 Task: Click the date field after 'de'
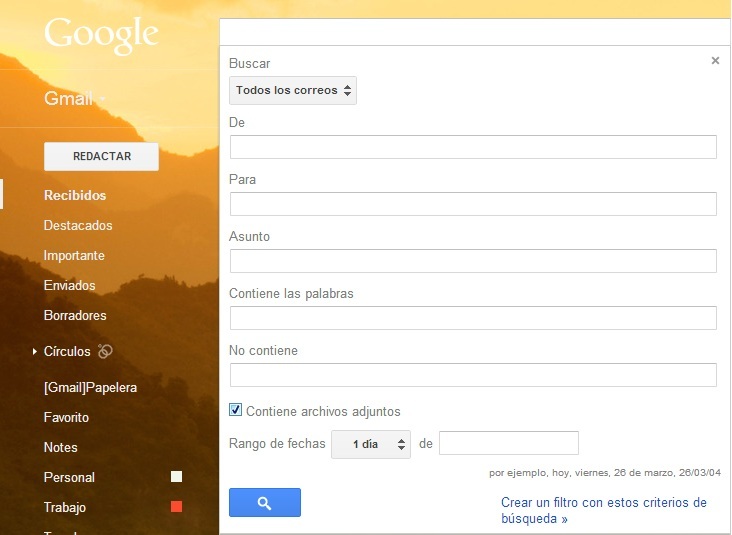509,443
